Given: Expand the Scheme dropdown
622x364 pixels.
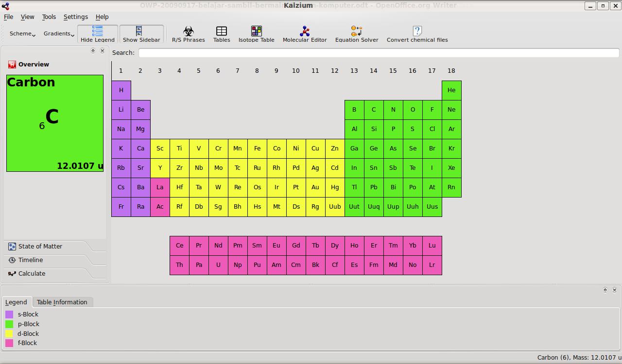Looking at the screenshot, I should [22, 34].
